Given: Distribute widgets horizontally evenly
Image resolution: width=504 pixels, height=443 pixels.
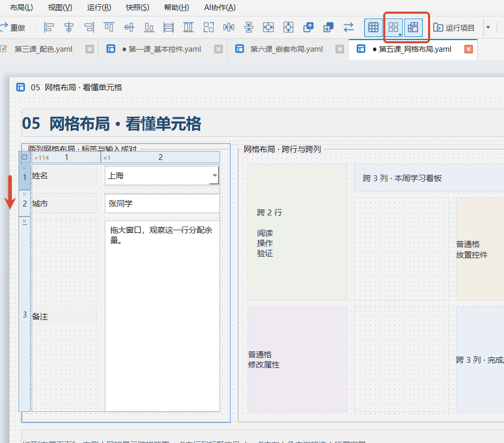Looking at the screenshot, I should click(x=229, y=27).
